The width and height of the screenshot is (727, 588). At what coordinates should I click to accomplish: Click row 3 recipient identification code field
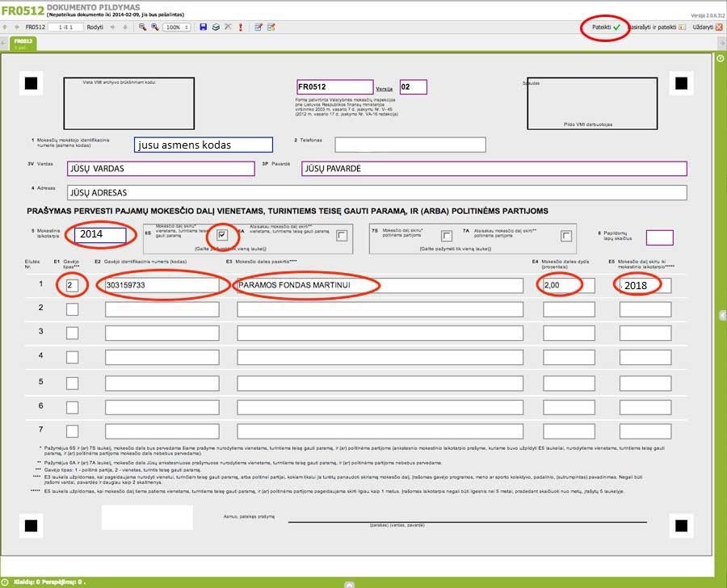point(162,333)
